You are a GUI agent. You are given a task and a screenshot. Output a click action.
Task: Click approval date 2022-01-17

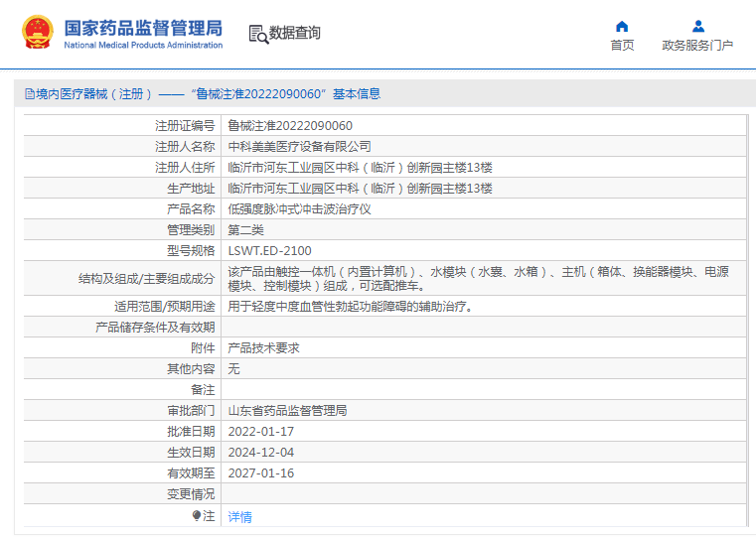tap(261, 432)
